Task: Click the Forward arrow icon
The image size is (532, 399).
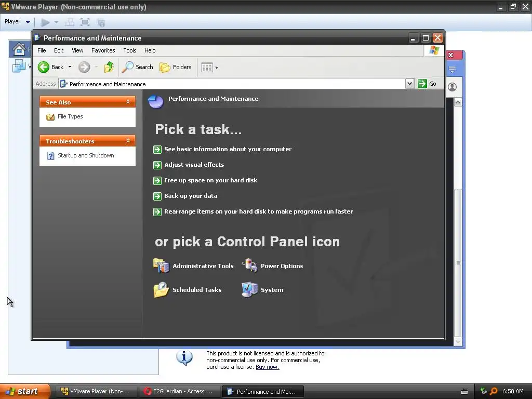Action: 84,67
